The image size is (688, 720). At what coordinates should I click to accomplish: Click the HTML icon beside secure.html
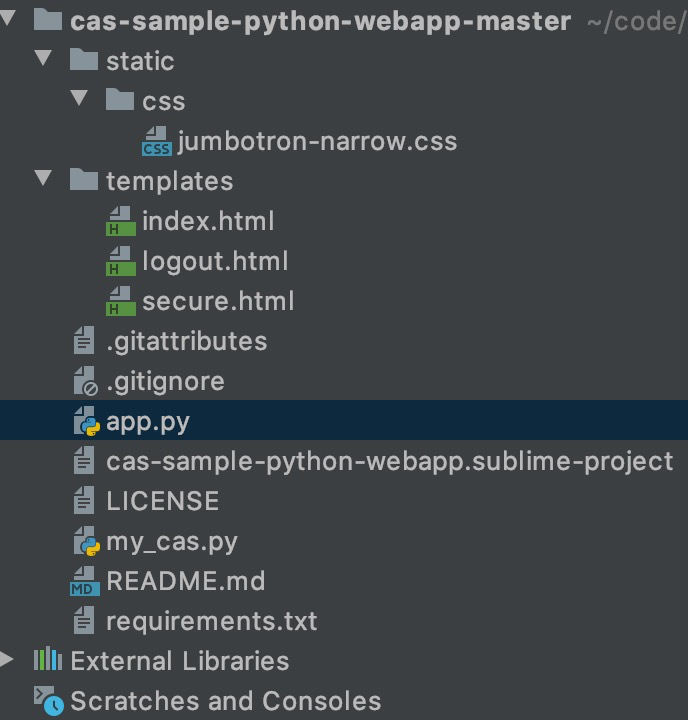click(121, 302)
